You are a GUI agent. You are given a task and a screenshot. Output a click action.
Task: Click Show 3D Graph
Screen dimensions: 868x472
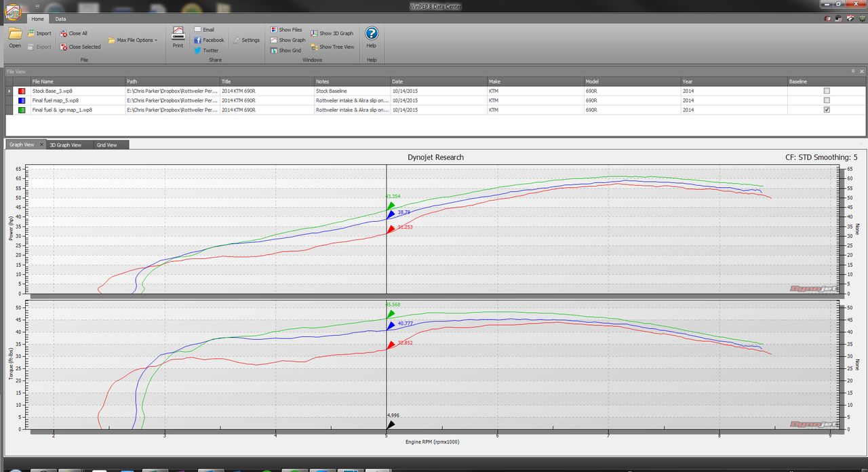tap(332, 33)
